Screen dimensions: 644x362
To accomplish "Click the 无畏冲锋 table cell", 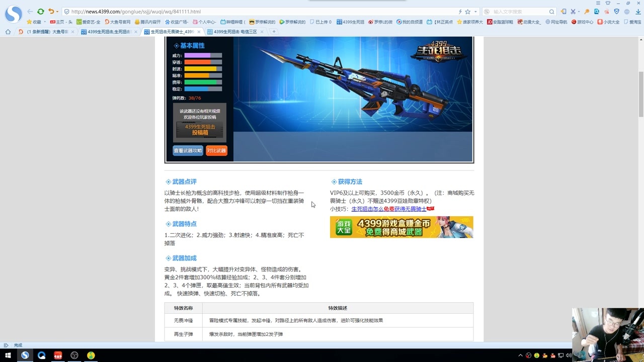I will click(x=183, y=320).
